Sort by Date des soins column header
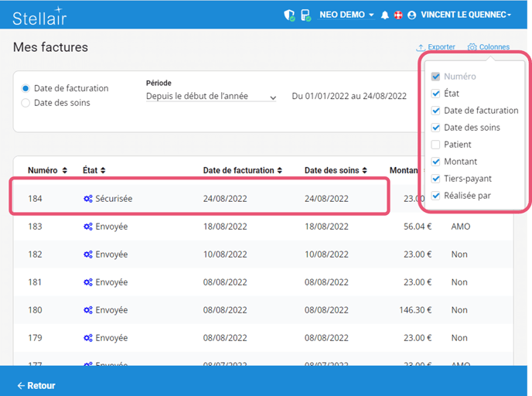 pos(339,170)
